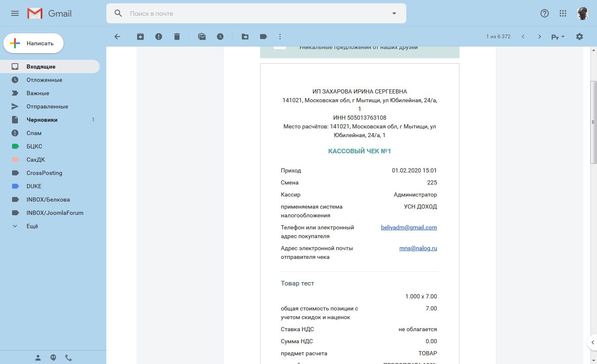Open Hangouts phone calls icon

tap(69, 358)
